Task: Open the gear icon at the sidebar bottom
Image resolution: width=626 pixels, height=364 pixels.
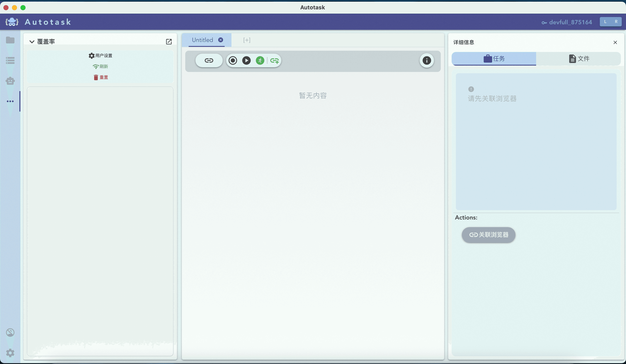Action: [10, 353]
